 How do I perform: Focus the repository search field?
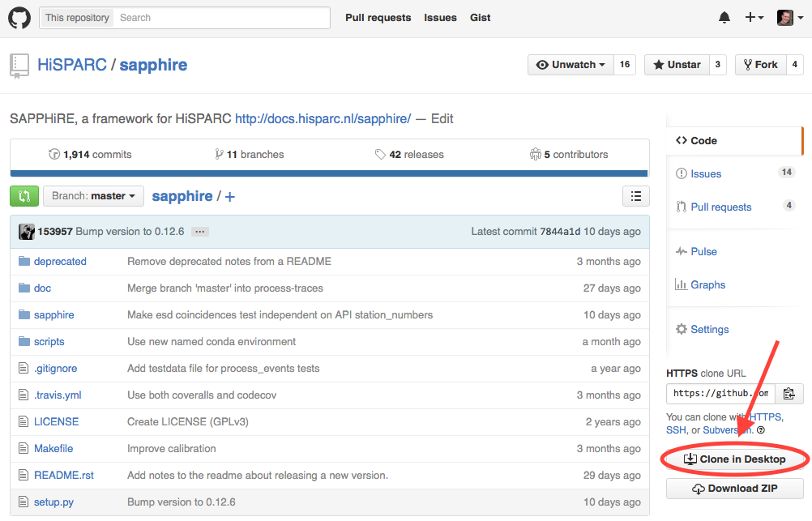click(x=222, y=18)
